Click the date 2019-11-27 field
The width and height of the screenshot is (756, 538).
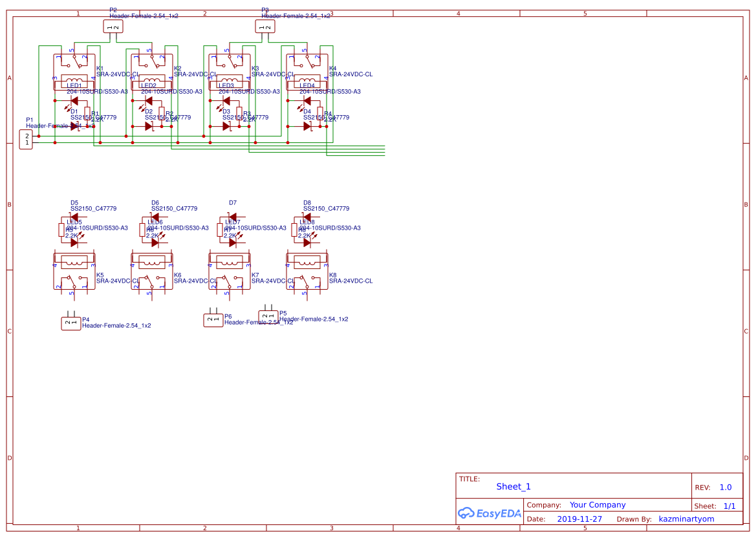pos(579,519)
